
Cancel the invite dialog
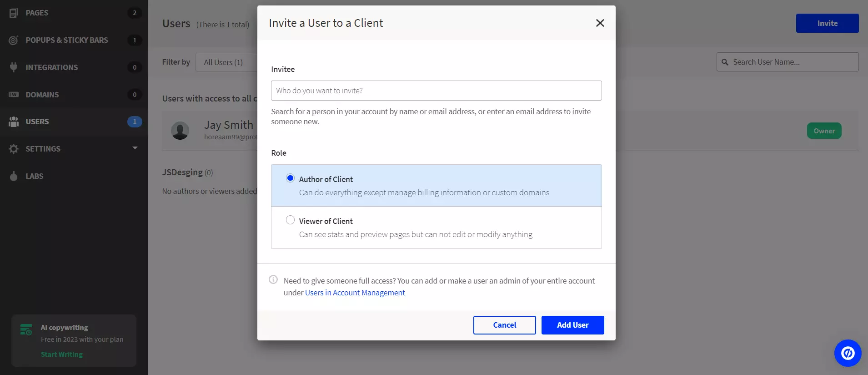coord(504,325)
